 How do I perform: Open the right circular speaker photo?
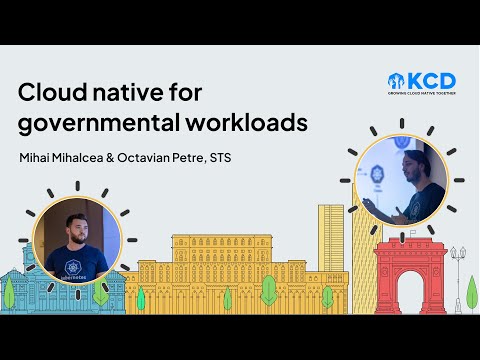[x=402, y=180]
